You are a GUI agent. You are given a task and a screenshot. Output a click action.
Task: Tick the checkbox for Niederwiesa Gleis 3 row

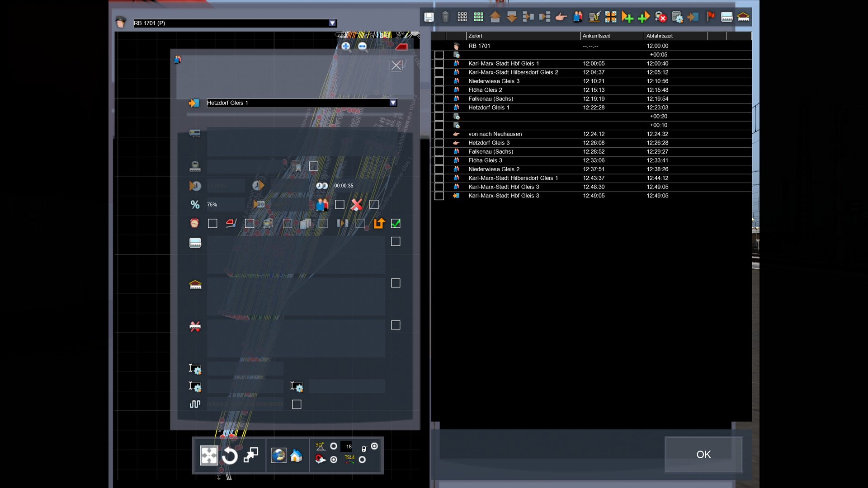point(439,81)
